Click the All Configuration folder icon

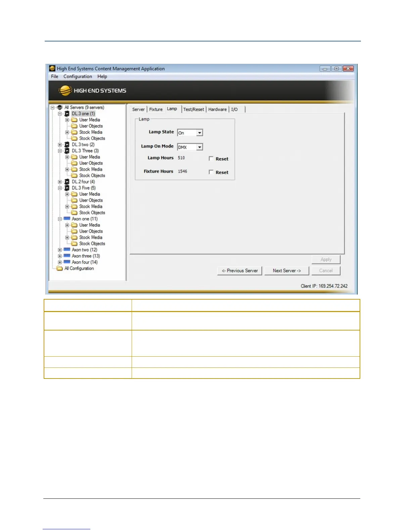point(60,268)
